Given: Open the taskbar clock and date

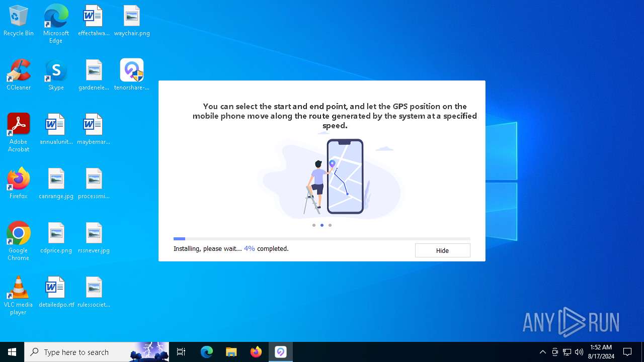Looking at the screenshot, I should 601,352.
